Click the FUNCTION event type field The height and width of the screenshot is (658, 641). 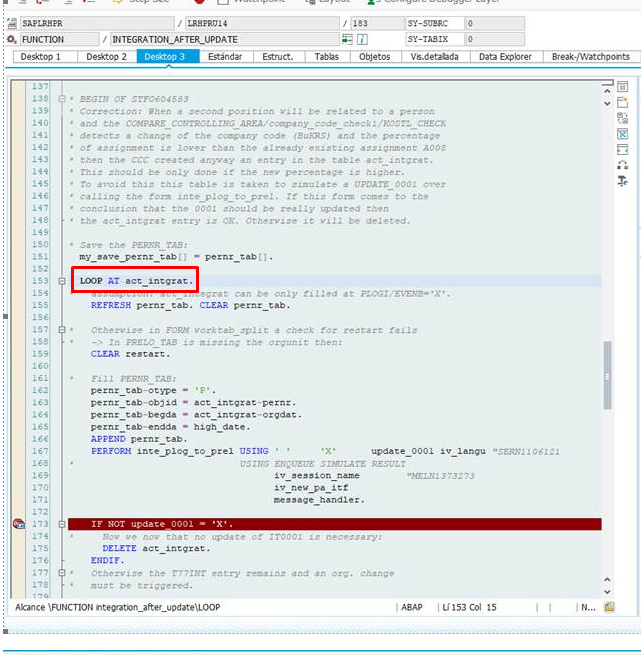(60, 39)
